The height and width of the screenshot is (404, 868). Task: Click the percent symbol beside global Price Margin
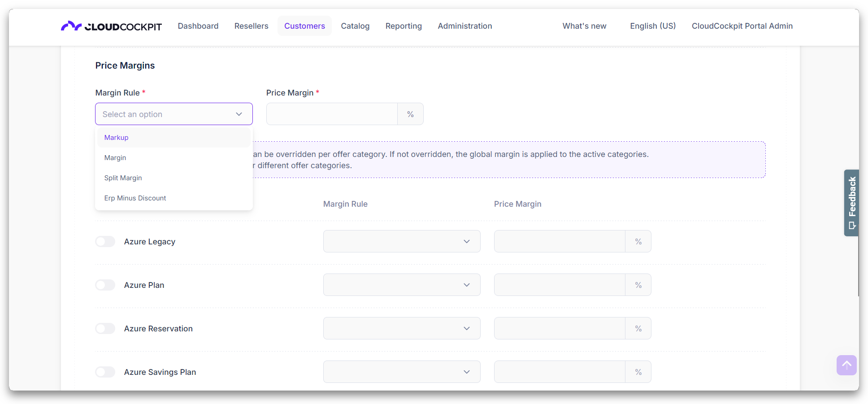410,114
